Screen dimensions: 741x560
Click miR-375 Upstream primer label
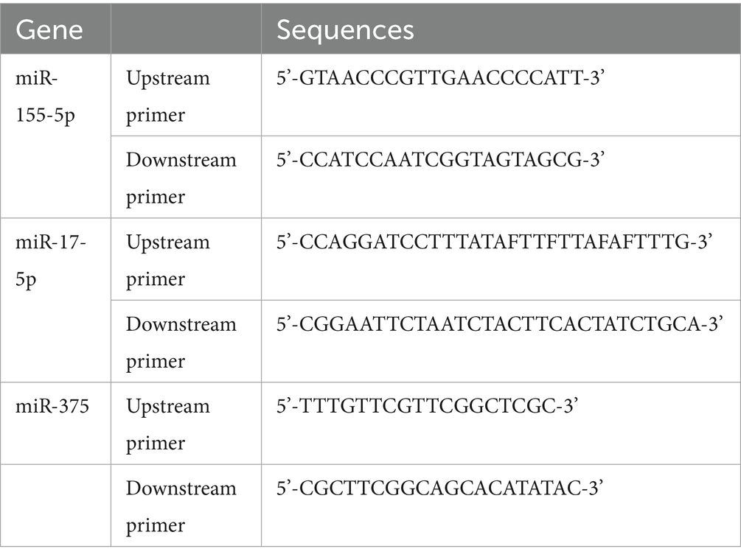[168, 424]
